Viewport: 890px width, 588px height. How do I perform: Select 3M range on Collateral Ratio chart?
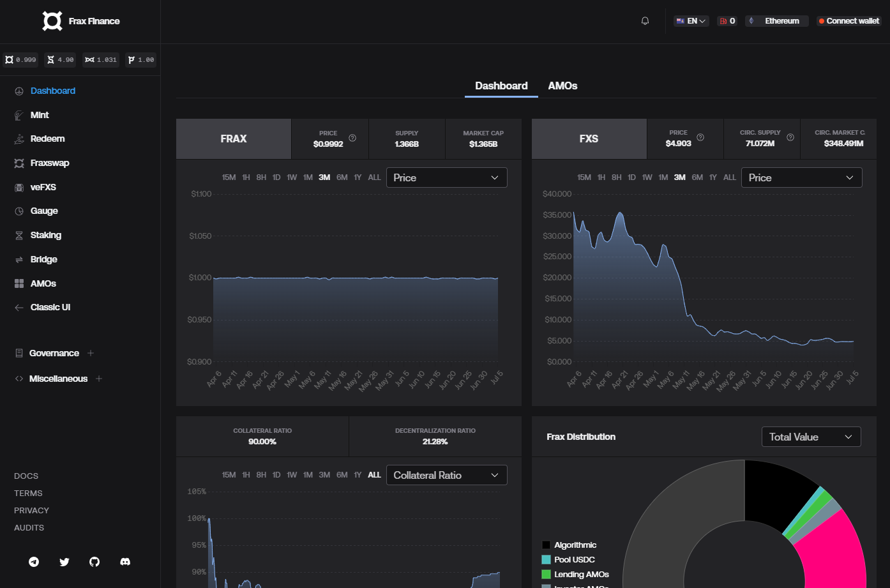(324, 475)
